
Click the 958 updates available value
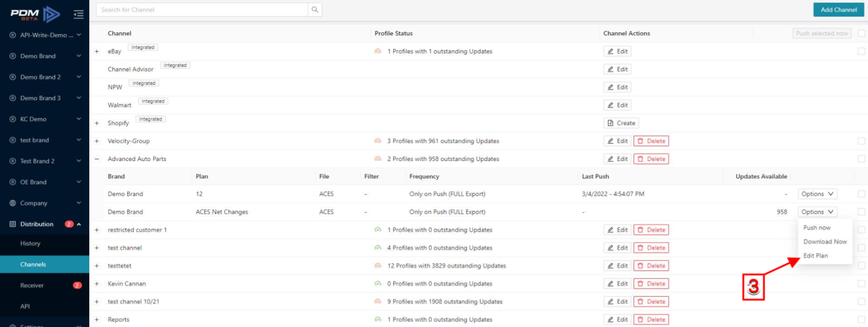pyautogui.click(x=782, y=212)
